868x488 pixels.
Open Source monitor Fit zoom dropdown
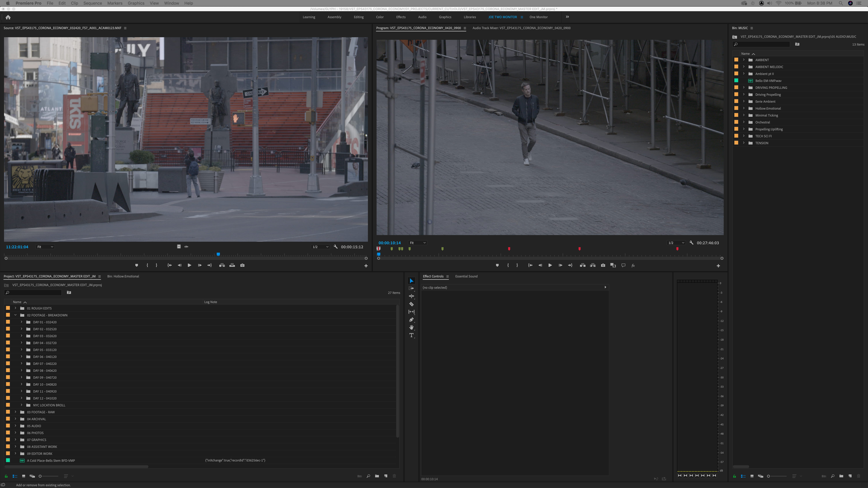coord(45,247)
